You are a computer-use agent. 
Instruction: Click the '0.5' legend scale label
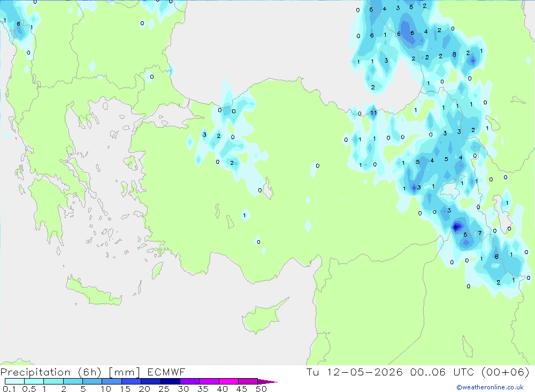29,389
